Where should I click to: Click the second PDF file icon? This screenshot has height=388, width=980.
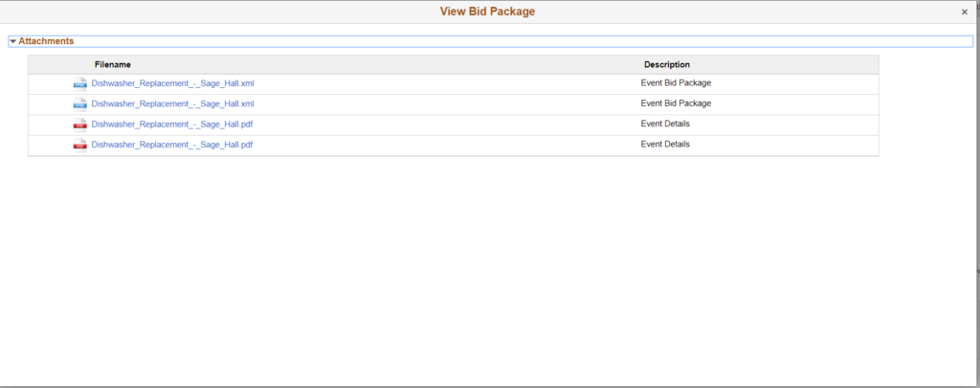point(79,145)
